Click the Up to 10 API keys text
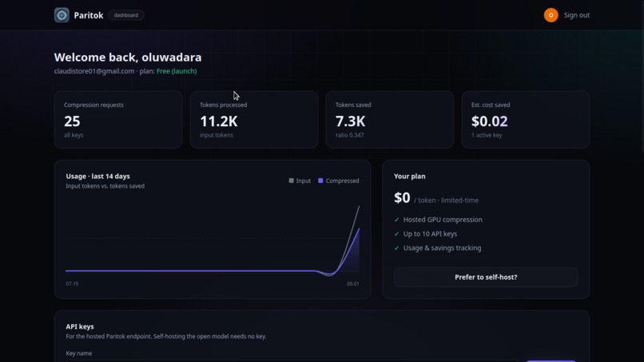644x362 pixels. click(430, 234)
